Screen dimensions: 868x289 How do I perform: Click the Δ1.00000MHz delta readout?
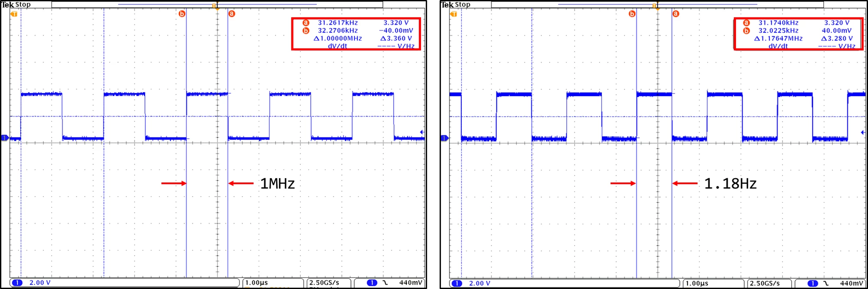(x=338, y=39)
